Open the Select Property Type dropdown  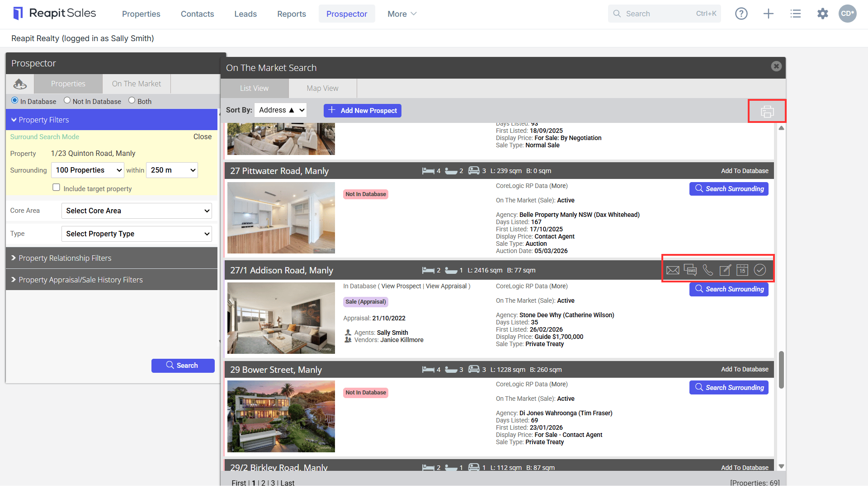[x=137, y=234]
